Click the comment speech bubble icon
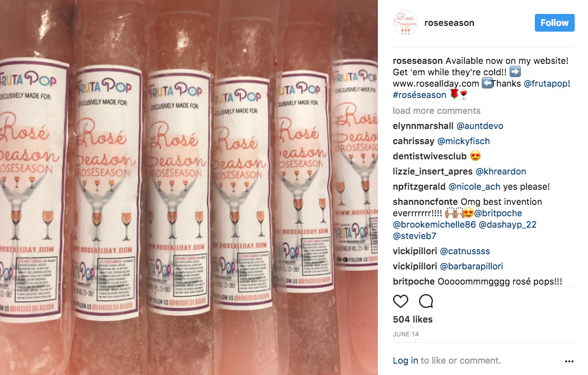Image resolution: width=588 pixels, height=375 pixels. [x=426, y=301]
